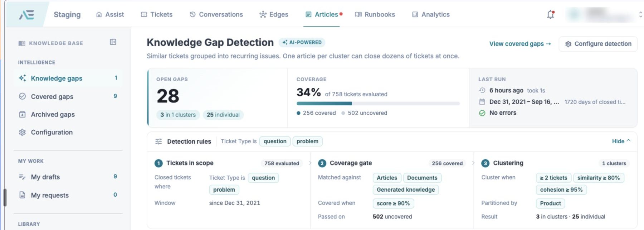The height and width of the screenshot is (230, 644).
Task: Select the Articles tab
Action: point(322,15)
